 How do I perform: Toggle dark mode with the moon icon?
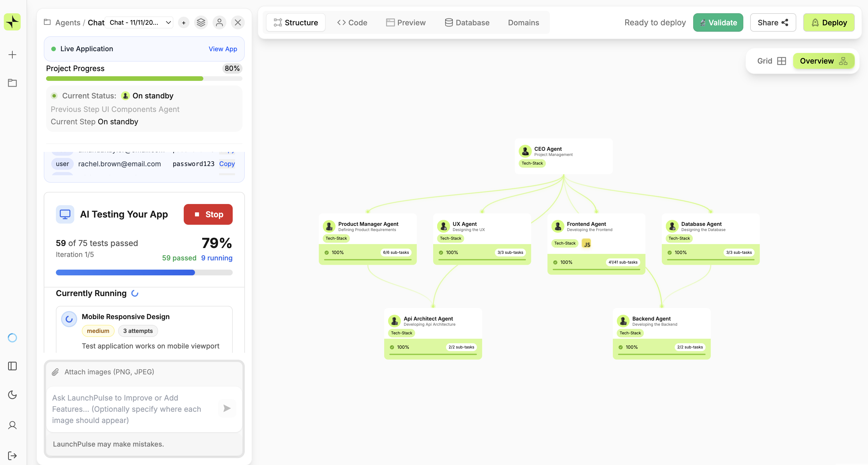(12, 395)
